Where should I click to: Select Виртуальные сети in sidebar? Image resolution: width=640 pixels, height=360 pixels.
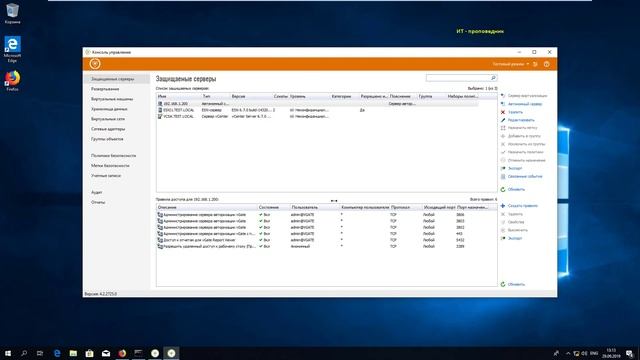tap(108, 119)
